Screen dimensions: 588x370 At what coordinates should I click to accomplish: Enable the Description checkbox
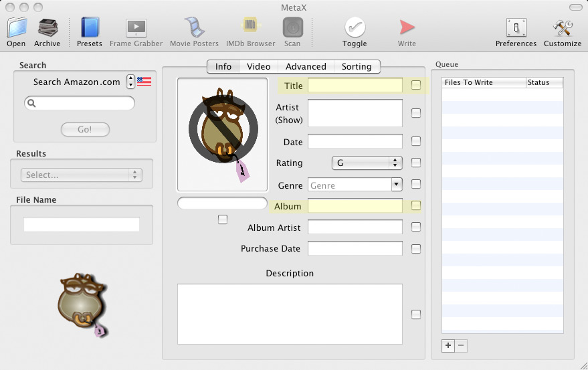click(416, 314)
